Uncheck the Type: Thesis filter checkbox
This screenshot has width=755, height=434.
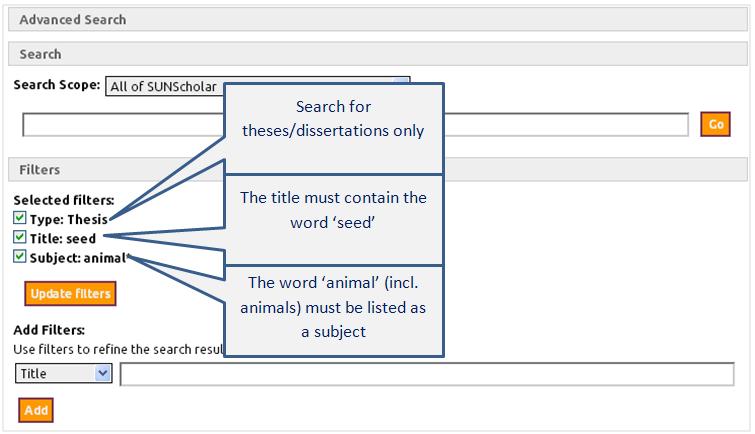coord(20,218)
